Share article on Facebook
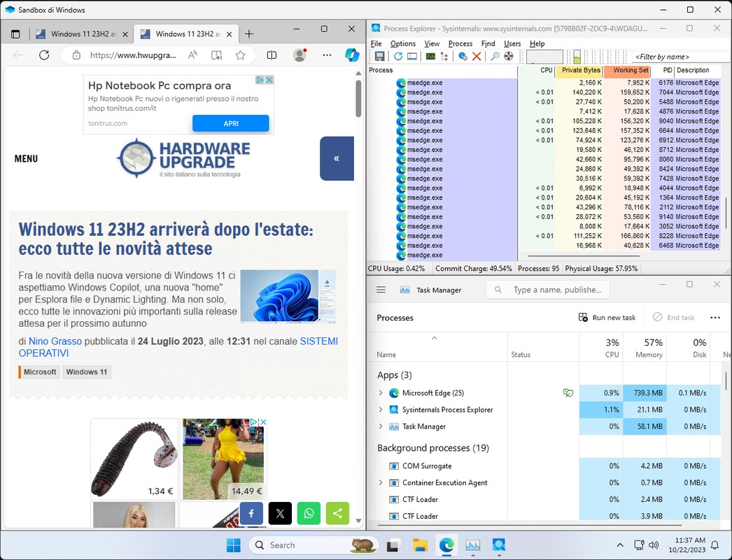The width and height of the screenshot is (732, 560). tap(251, 513)
